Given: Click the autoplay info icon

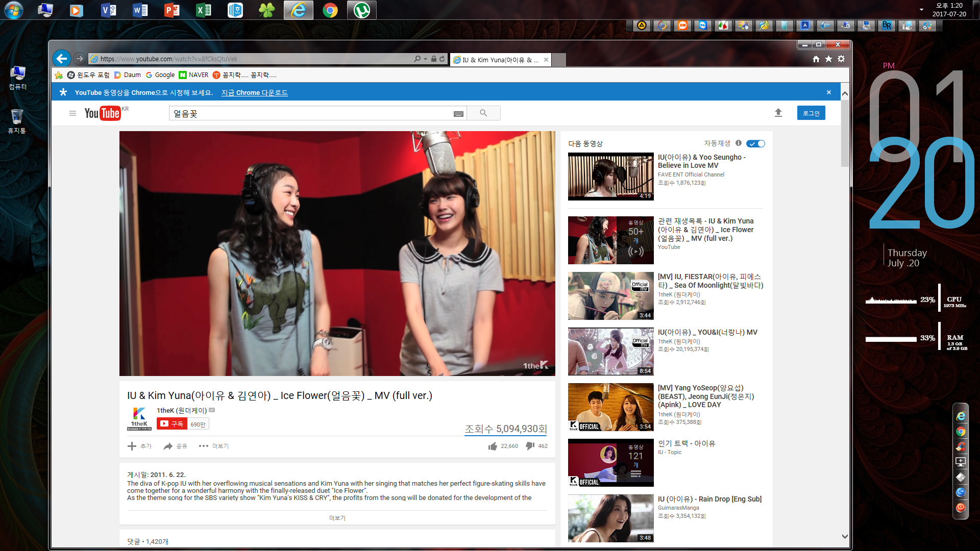Looking at the screenshot, I should pos(739,143).
